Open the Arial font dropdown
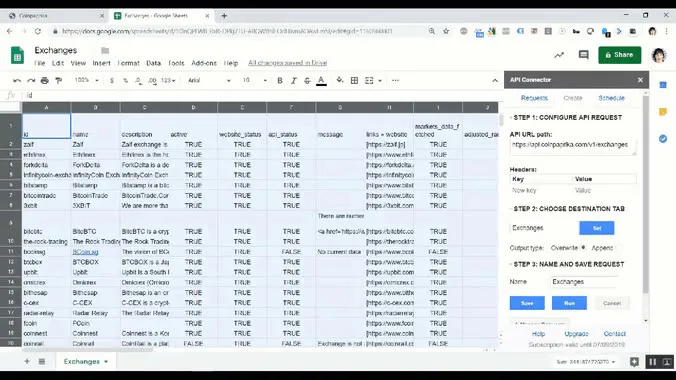 pyautogui.click(x=210, y=81)
